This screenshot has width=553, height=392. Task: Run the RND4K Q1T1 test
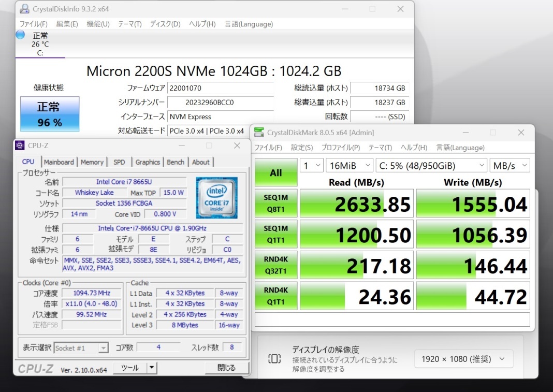tap(276, 296)
